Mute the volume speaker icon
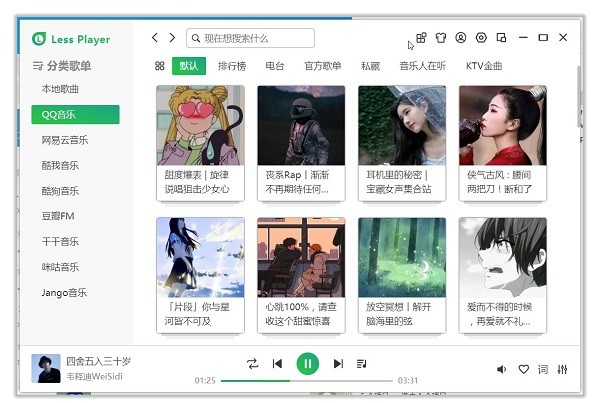 [502, 369]
